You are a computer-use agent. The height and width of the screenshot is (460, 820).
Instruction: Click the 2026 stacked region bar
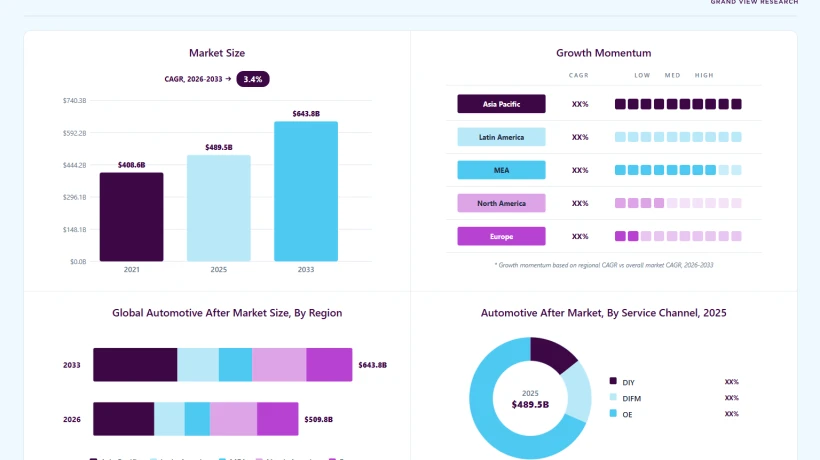[x=196, y=419]
